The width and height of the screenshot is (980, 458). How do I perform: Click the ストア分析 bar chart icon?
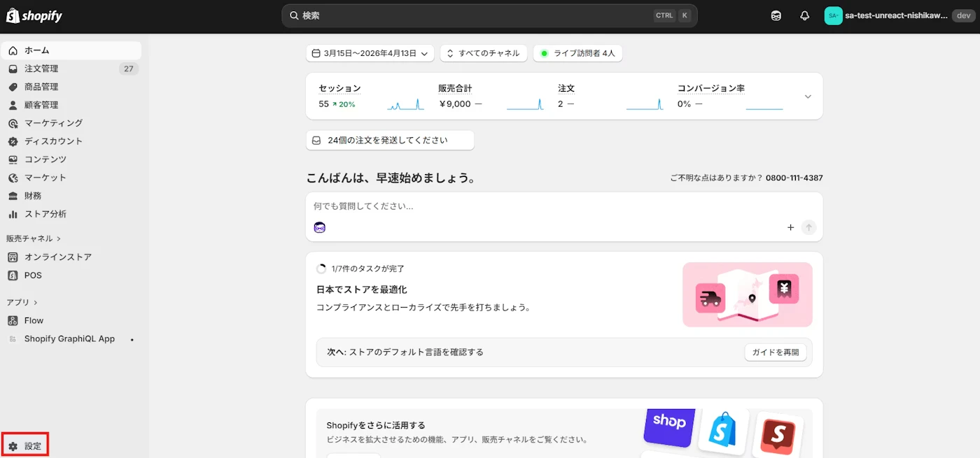pyautogui.click(x=13, y=214)
